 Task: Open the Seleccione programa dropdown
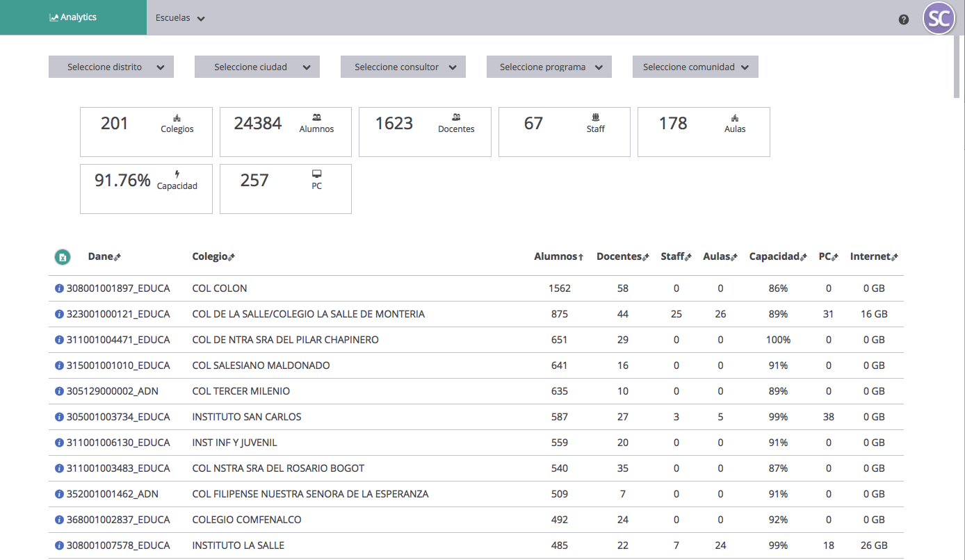coord(549,67)
